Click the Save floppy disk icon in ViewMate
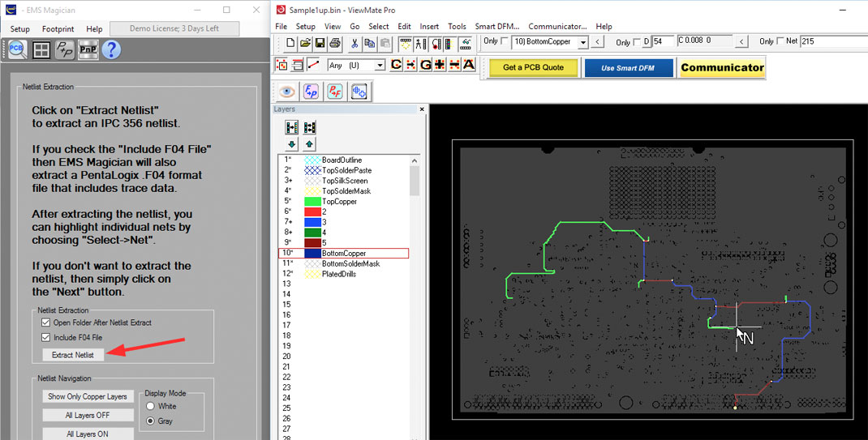Screen dimensions: 868x440 [x=320, y=43]
